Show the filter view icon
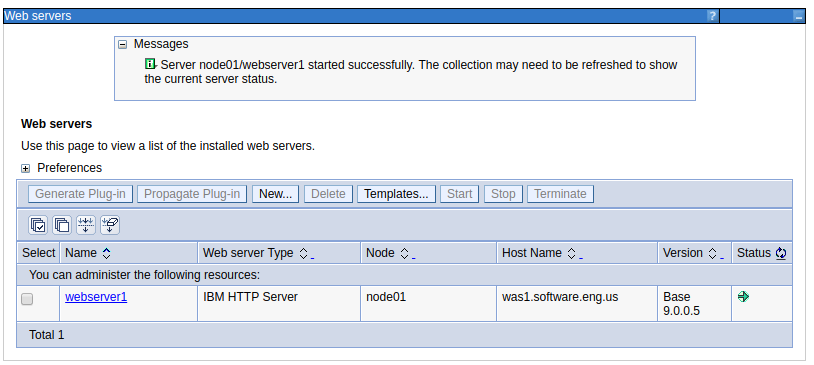Image resolution: width=814 pixels, height=365 pixels. [x=86, y=225]
